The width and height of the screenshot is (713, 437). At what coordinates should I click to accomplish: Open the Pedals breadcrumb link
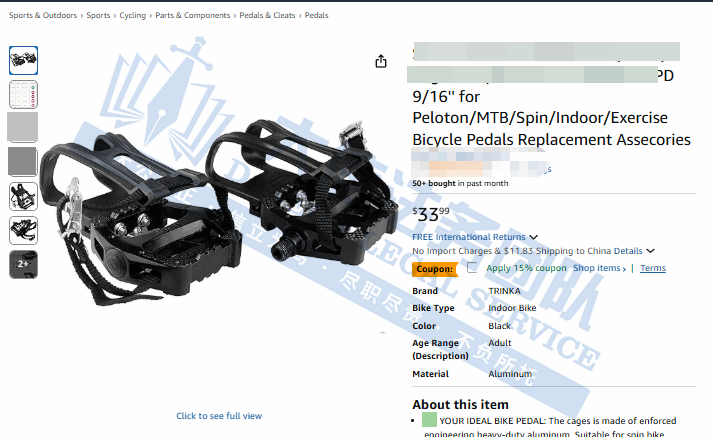[x=316, y=15]
